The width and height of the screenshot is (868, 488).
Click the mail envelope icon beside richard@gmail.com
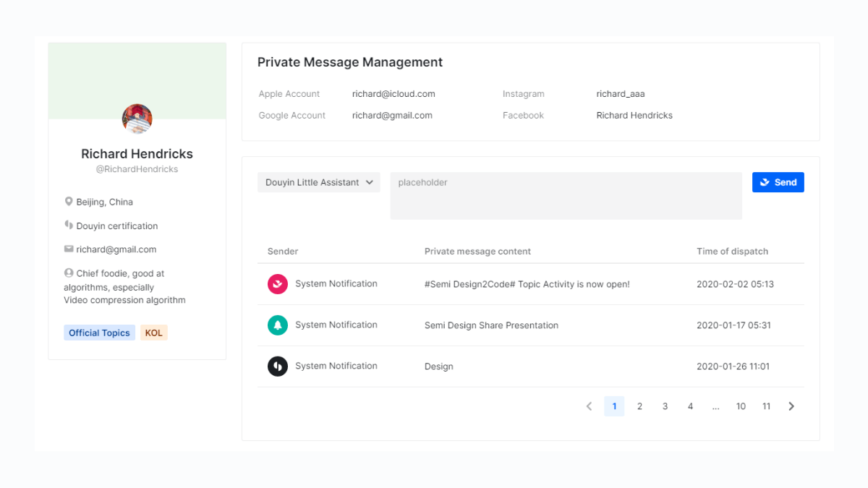pos(69,249)
